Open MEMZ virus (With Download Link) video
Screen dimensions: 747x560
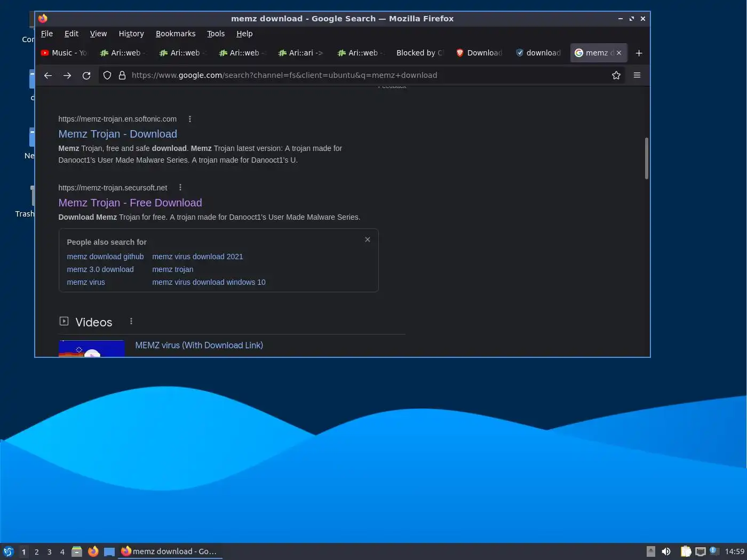[x=199, y=345]
